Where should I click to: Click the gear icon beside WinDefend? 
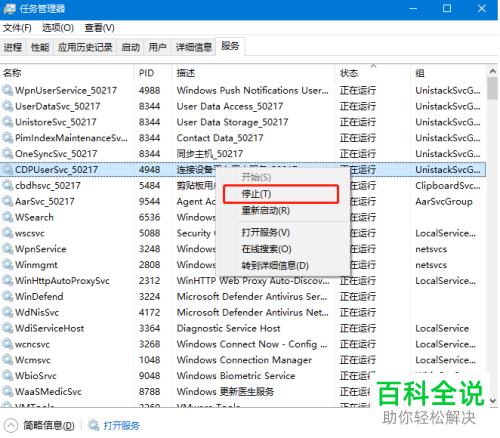(x=7, y=296)
